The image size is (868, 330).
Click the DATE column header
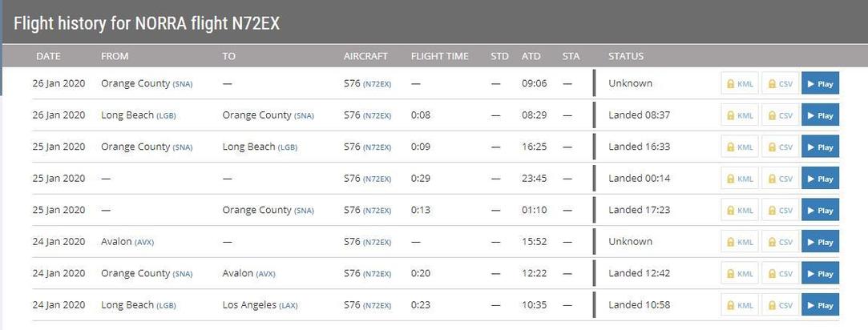tap(48, 56)
